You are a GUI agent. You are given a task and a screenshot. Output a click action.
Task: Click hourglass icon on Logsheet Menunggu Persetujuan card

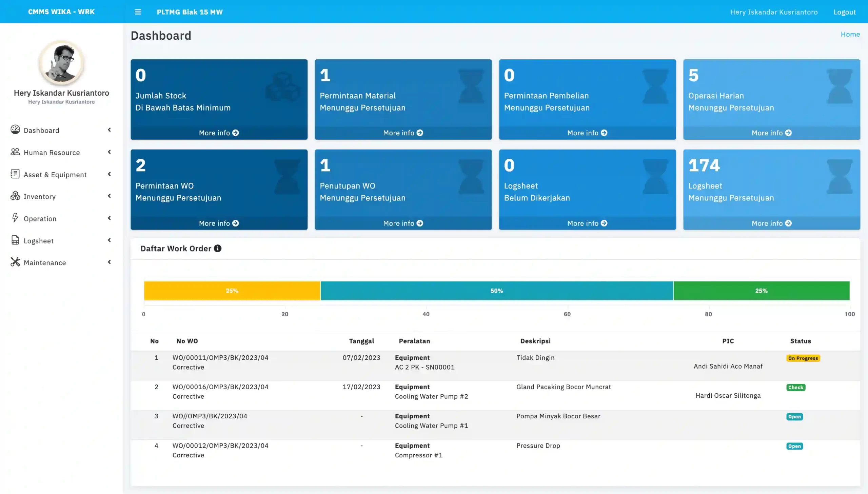point(840,176)
